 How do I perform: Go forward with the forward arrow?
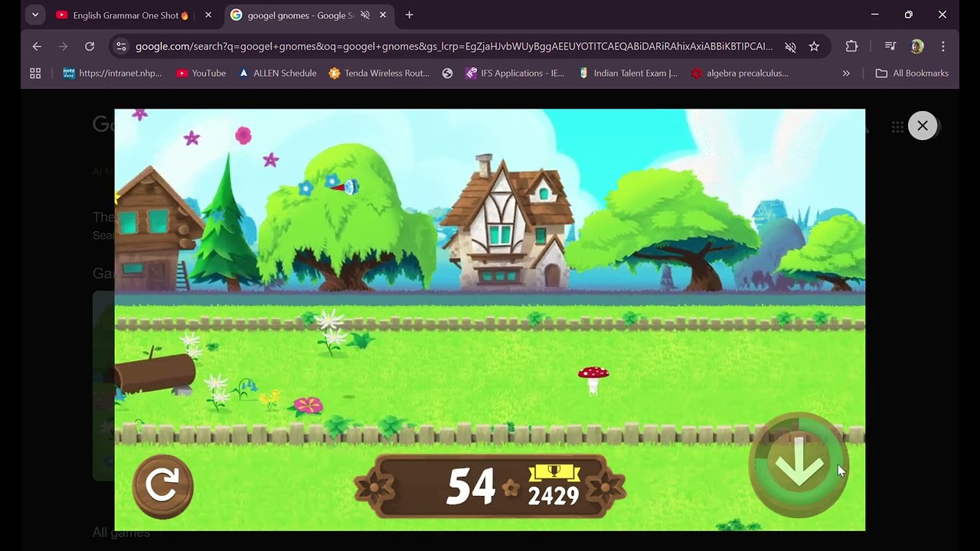[63, 47]
